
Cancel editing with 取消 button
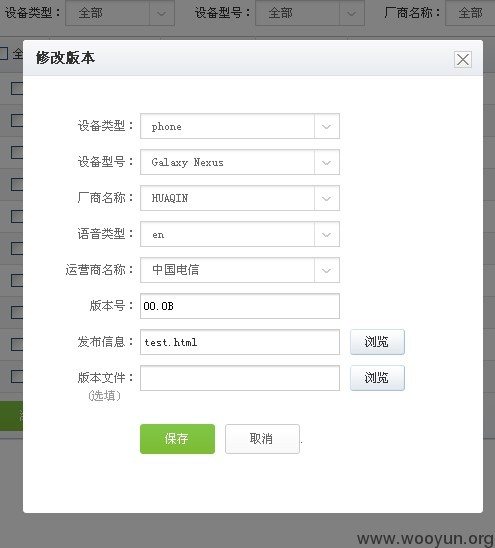[262, 439]
